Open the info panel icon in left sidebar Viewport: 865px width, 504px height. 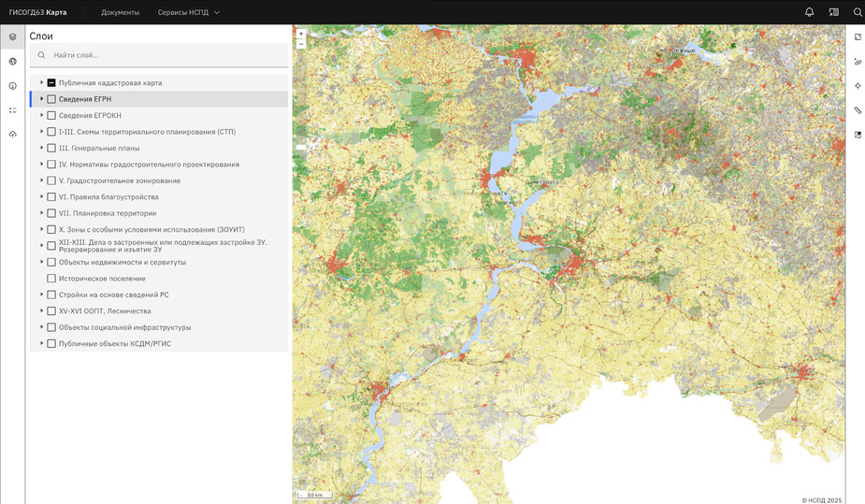point(13,86)
